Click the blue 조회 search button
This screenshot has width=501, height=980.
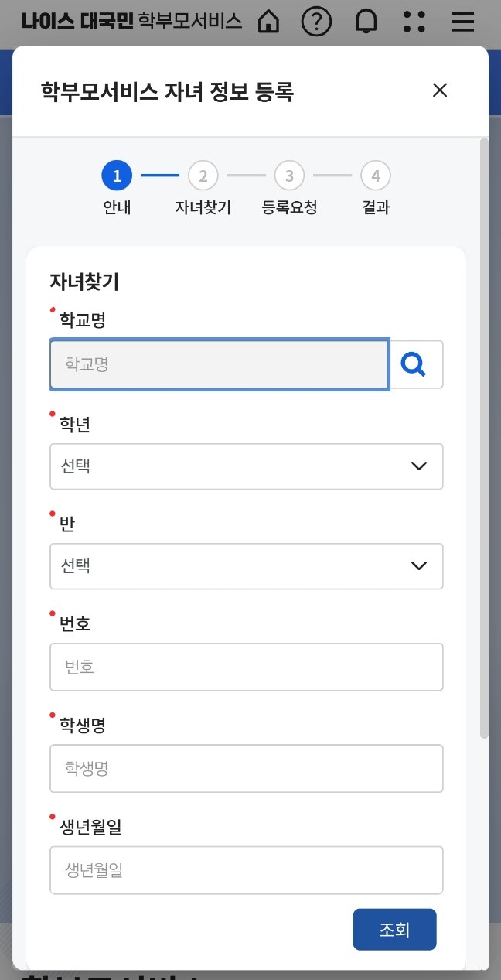click(x=394, y=929)
